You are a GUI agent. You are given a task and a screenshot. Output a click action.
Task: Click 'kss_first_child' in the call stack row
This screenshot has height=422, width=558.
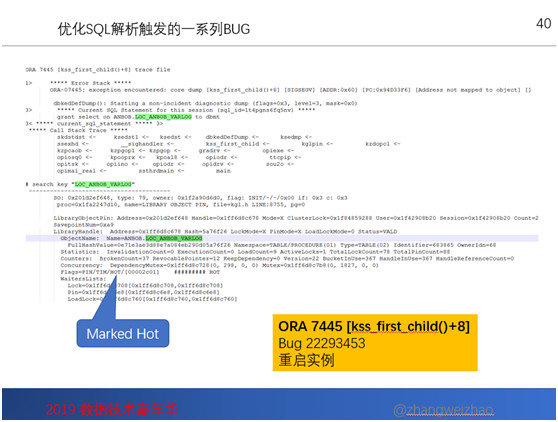click(232, 144)
